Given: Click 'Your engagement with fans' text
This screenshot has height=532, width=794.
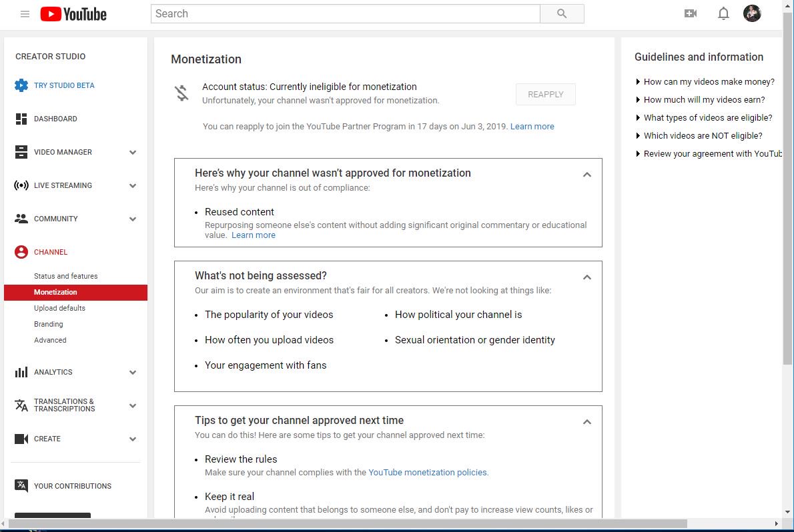Looking at the screenshot, I should point(266,365).
